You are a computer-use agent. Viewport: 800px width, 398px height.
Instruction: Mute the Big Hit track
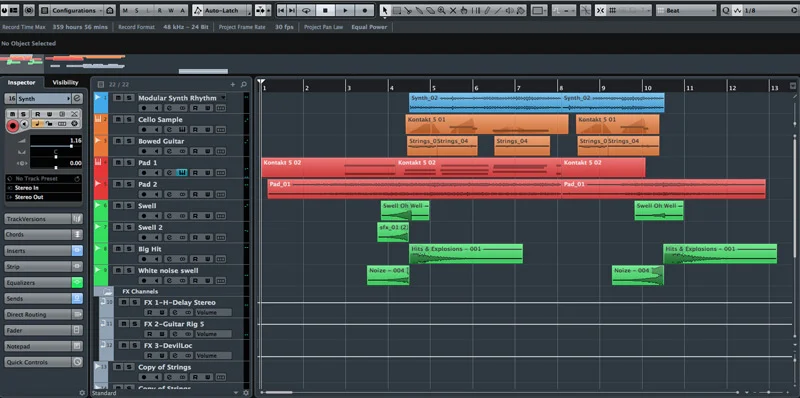click(x=118, y=248)
